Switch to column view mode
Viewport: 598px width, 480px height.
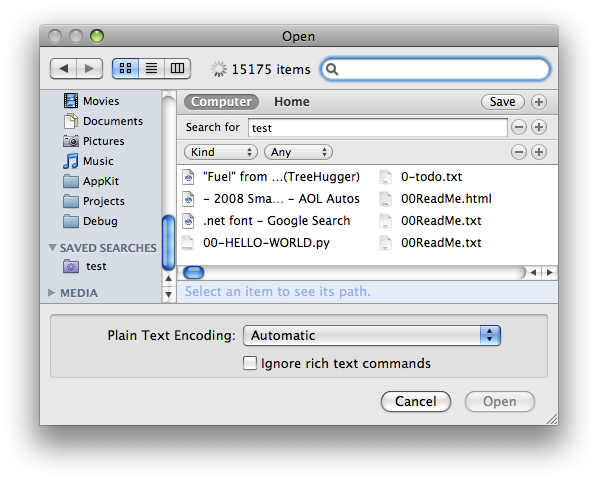click(177, 69)
